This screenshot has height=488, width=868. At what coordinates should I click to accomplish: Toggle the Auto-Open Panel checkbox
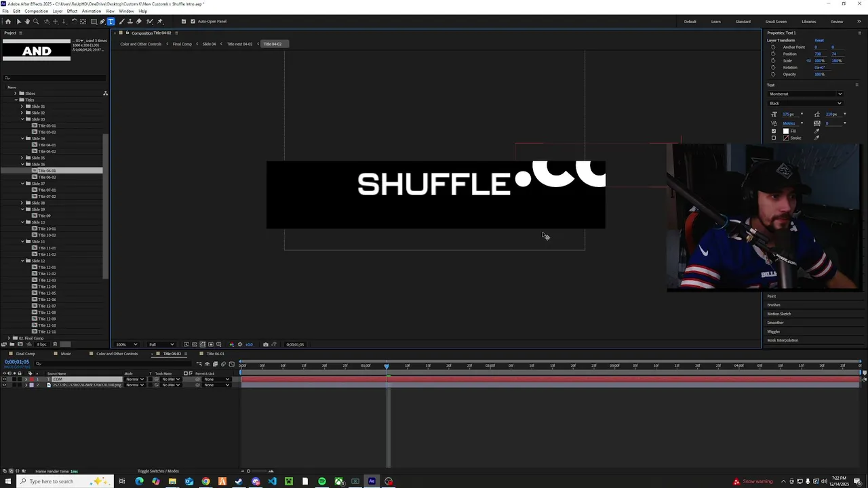pyautogui.click(x=193, y=21)
